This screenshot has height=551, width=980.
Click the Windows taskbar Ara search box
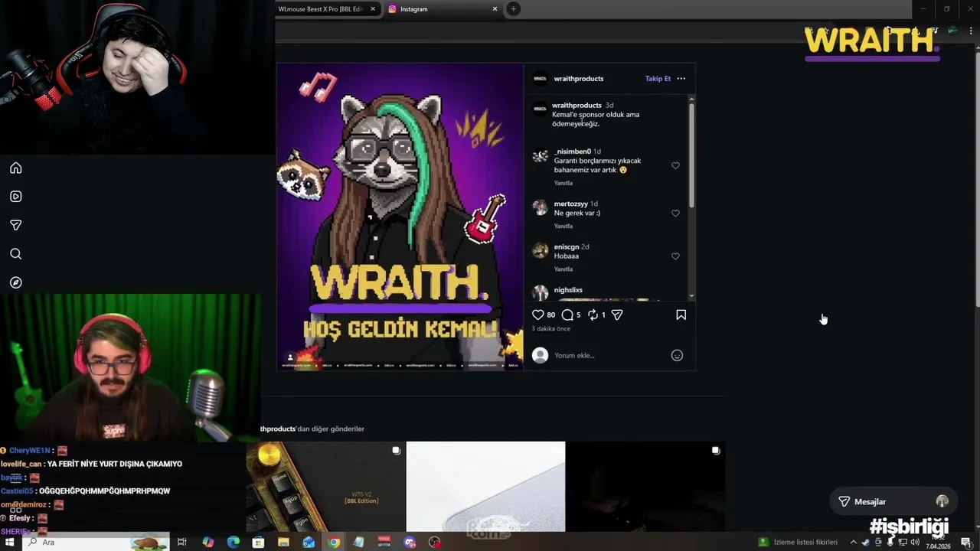tap(96, 542)
